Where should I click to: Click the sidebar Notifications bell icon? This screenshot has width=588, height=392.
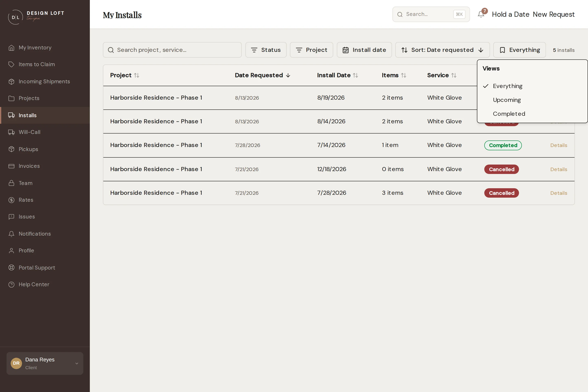[x=11, y=234]
